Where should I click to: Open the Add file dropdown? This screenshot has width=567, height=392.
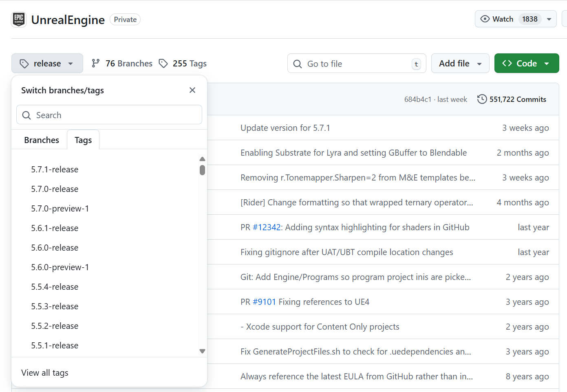coord(460,63)
